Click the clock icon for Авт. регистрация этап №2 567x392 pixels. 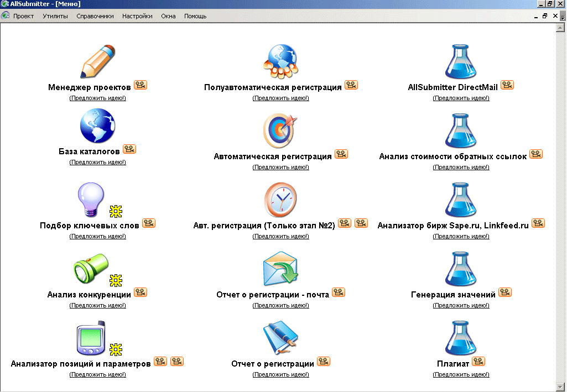pos(280,200)
